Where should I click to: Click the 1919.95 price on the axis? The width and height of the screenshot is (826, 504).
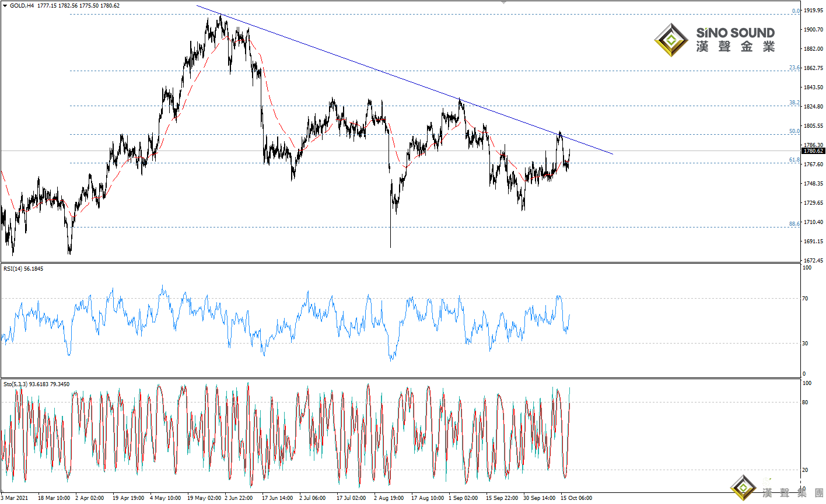(813, 10)
